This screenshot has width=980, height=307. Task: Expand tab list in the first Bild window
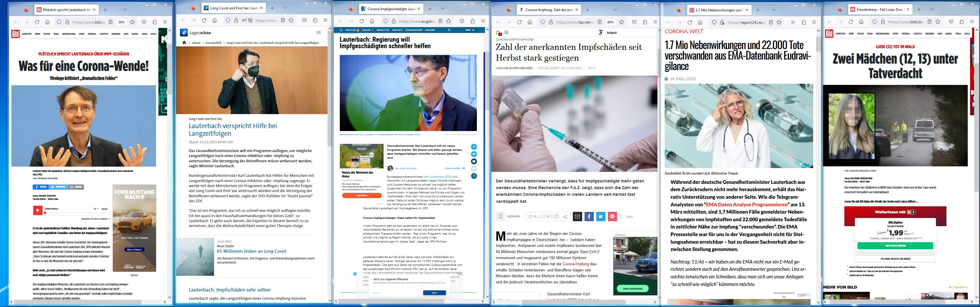point(125,10)
